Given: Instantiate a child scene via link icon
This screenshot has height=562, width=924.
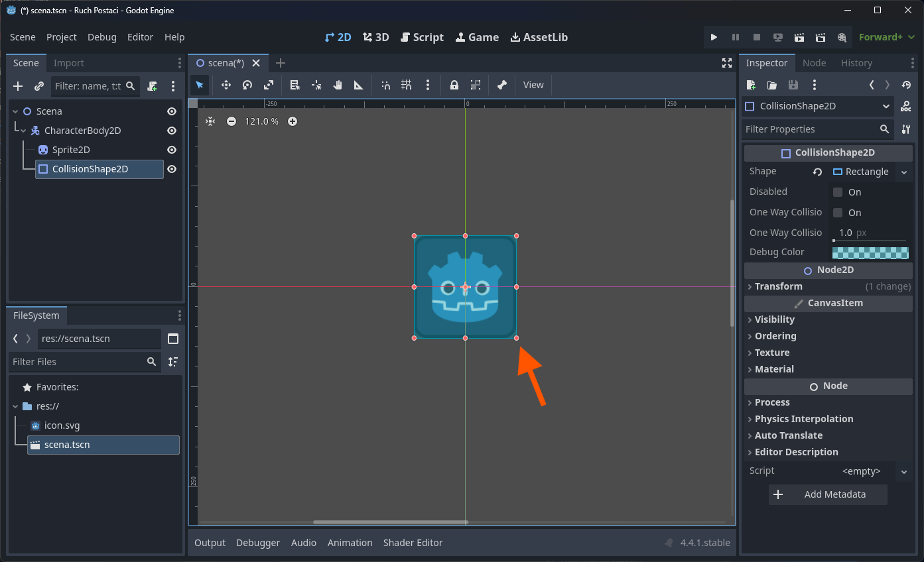Looking at the screenshot, I should coord(39,86).
